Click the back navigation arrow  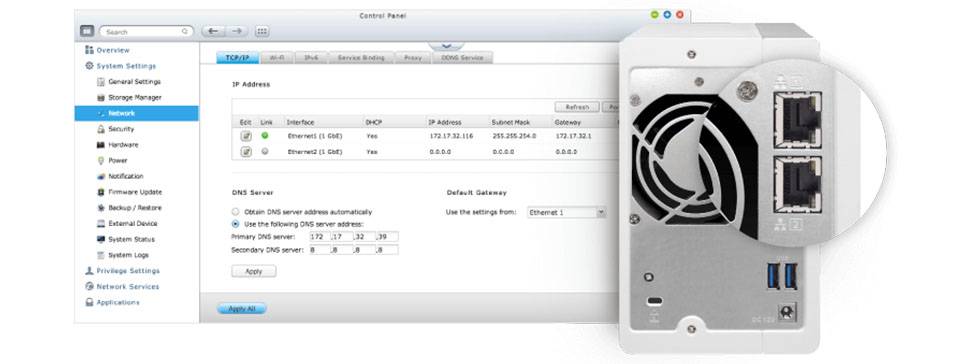tap(213, 31)
